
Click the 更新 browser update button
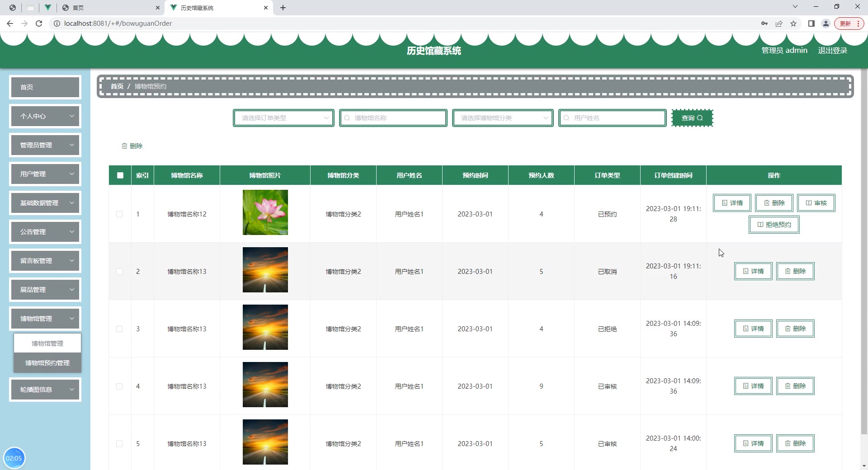pyautogui.click(x=845, y=23)
